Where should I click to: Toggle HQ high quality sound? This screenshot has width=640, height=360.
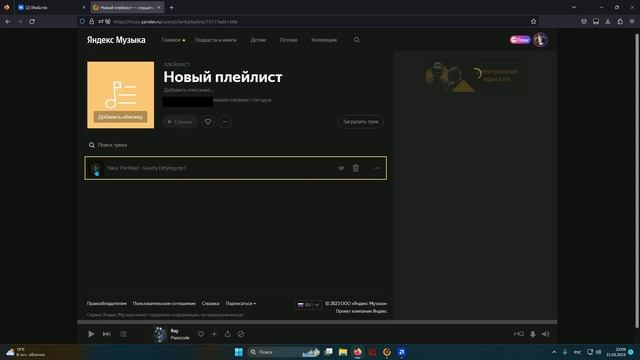(519, 334)
